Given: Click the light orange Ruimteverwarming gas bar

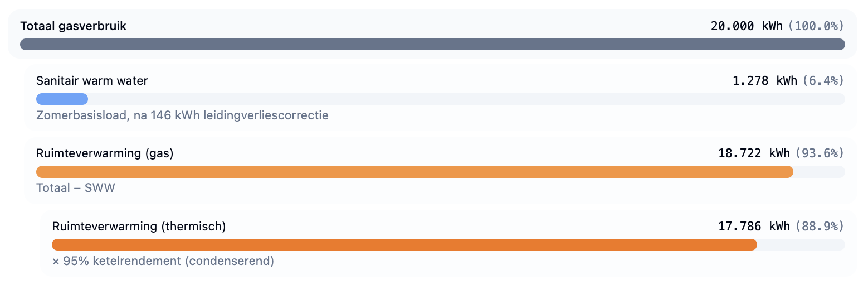Looking at the screenshot, I should (415, 172).
